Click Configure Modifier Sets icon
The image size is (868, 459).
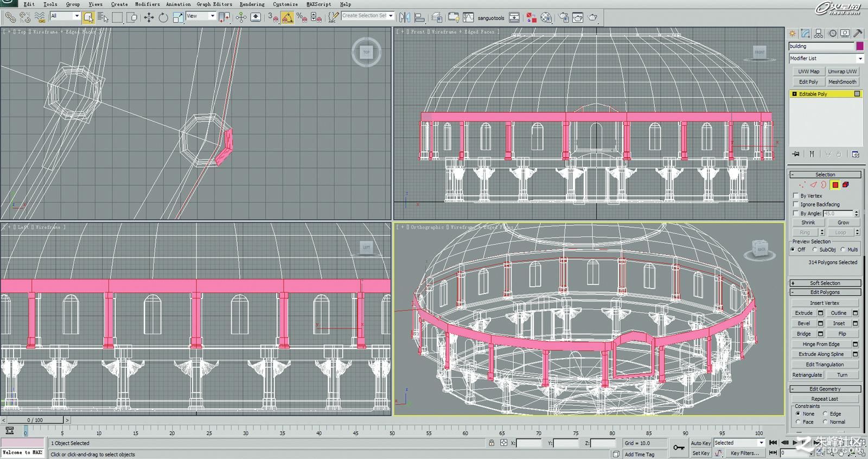point(856,154)
